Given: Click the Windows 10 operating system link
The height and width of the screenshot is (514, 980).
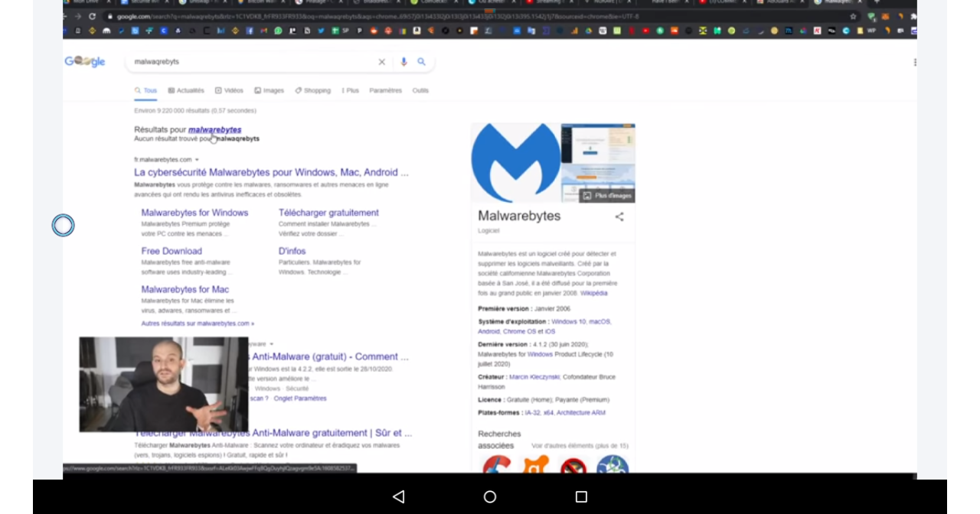Looking at the screenshot, I should tap(569, 322).
